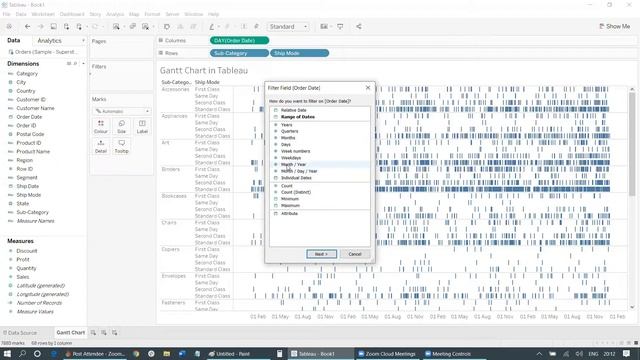Screen dimensions: 640x360
Task: Open the Data pane dropdown arrow
Action: 83,41
